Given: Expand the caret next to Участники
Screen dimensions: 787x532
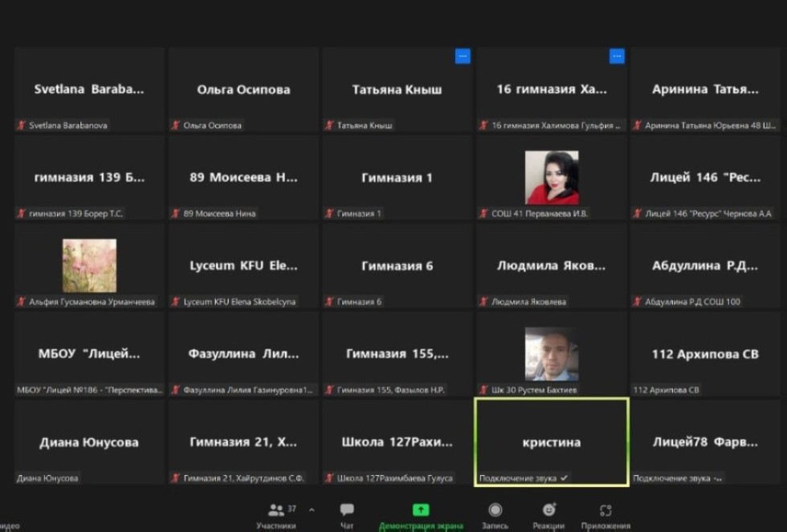Looking at the screenshot, I should coord(312,510).
